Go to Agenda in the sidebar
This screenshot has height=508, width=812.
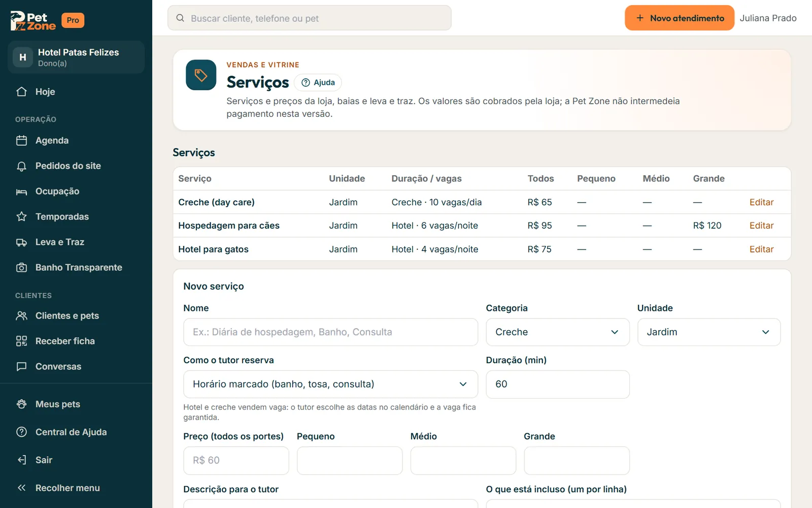point(76,140)
